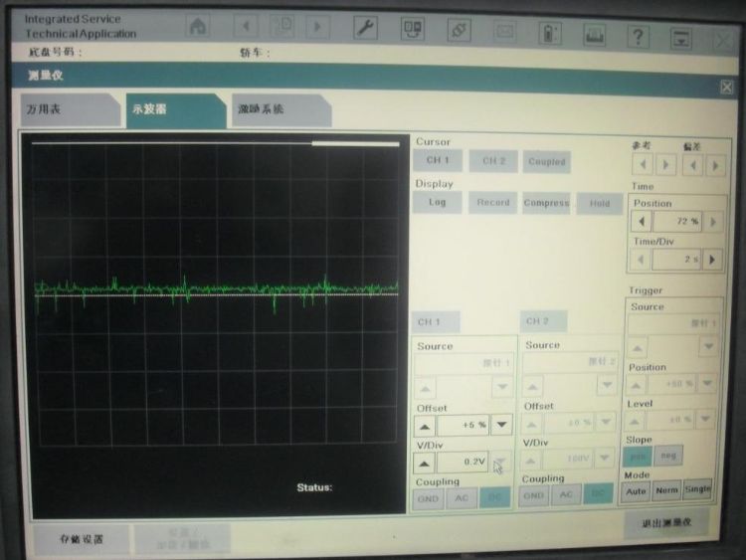Screen dimensions: 746x560
Task: Toggle CH 1 DC coupling
Action: [x=494, y=497]
